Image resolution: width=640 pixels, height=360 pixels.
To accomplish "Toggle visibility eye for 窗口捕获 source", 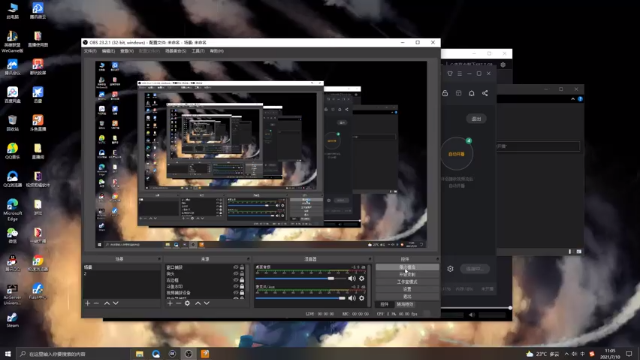I will 236,267.
